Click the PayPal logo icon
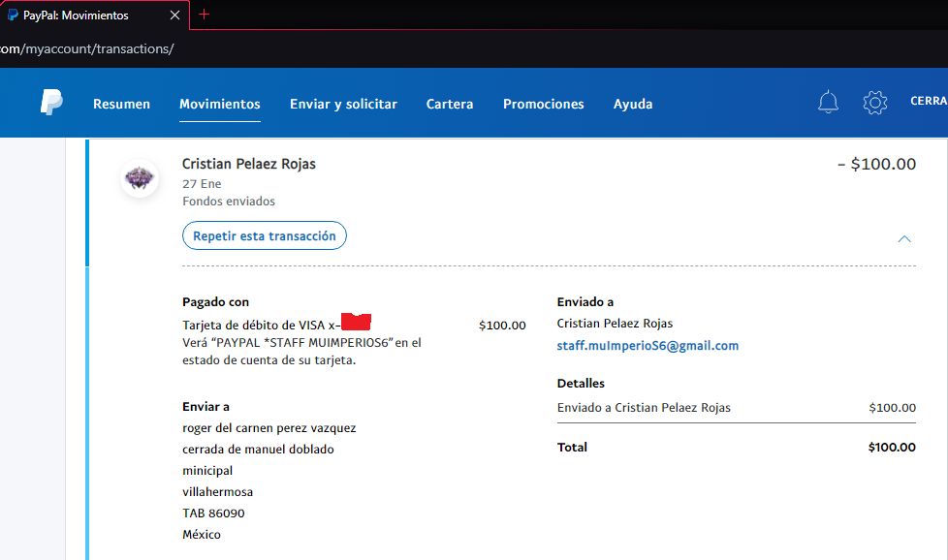948x560 pixels. point(51,102)
